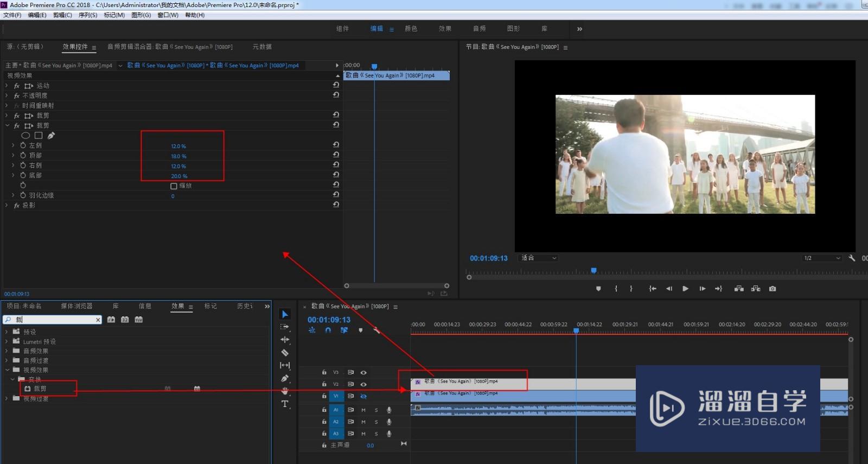Go to Out point in the Program monitor

click(718, 289)
